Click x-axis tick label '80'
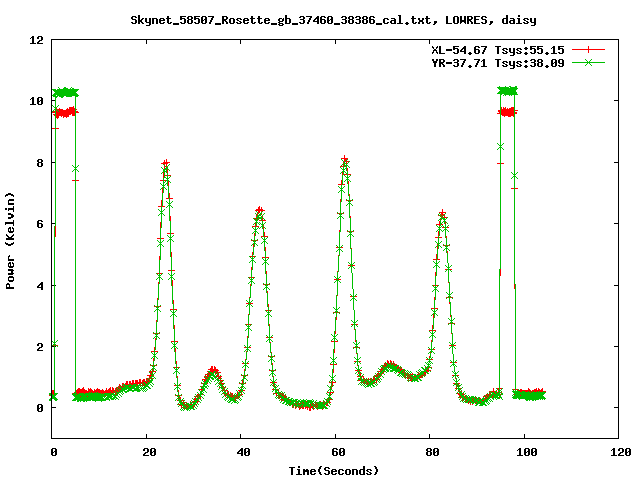 pos(432,452)
